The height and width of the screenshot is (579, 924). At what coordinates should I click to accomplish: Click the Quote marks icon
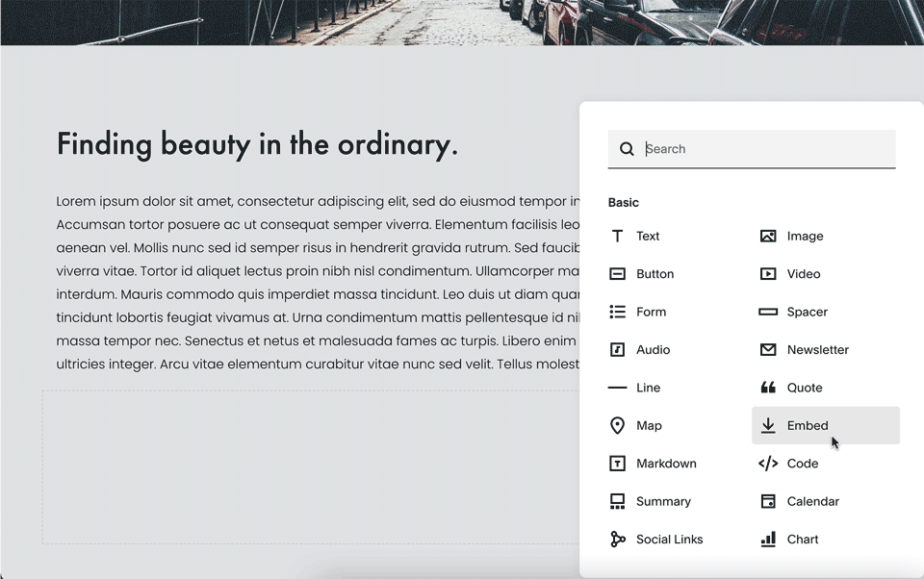coord(768,388)
